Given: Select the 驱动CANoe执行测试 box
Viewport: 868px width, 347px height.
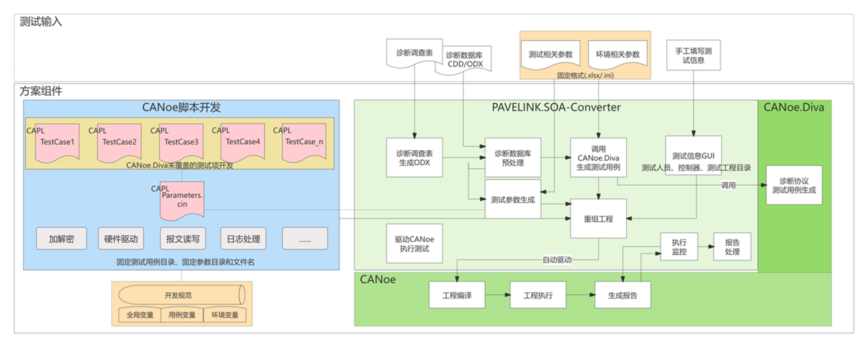Looking at the screenshot, I should 414,243.
